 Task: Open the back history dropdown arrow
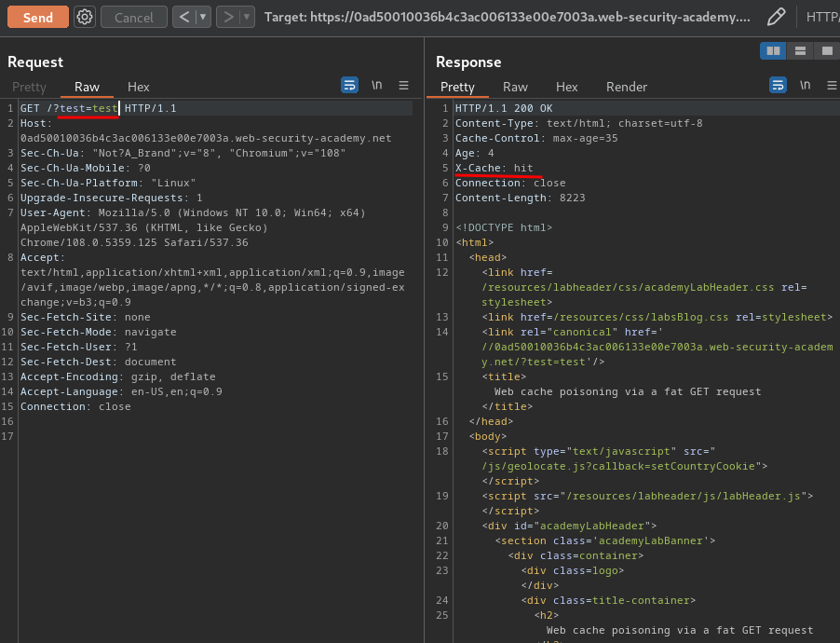pos(203,17)
